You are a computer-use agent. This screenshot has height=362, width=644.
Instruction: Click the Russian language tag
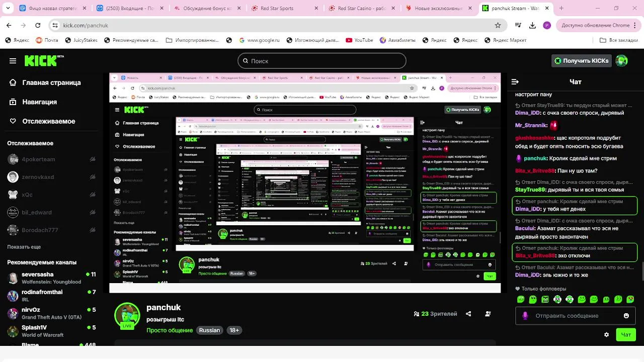209,330
